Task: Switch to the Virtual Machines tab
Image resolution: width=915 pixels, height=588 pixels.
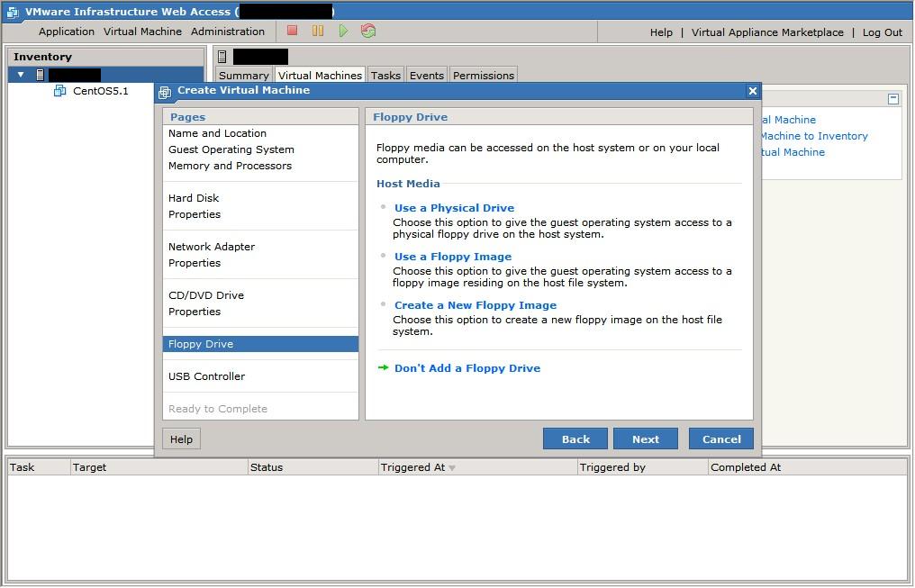Action: [x=320, y=76]
